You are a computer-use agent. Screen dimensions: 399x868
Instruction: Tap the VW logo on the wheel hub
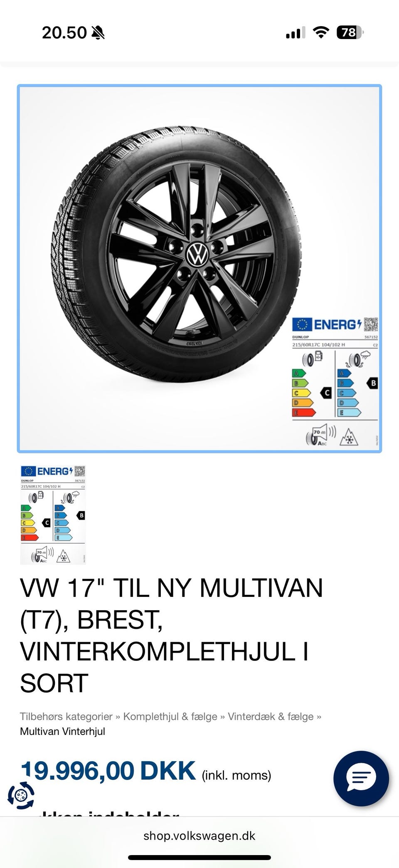[x=197, y=254]
